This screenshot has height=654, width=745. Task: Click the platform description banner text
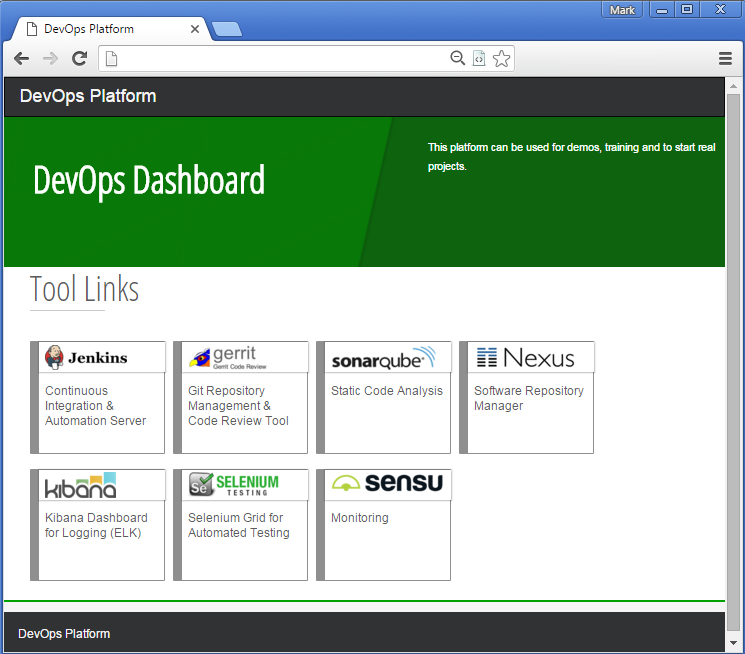click(x=572, y=157)
